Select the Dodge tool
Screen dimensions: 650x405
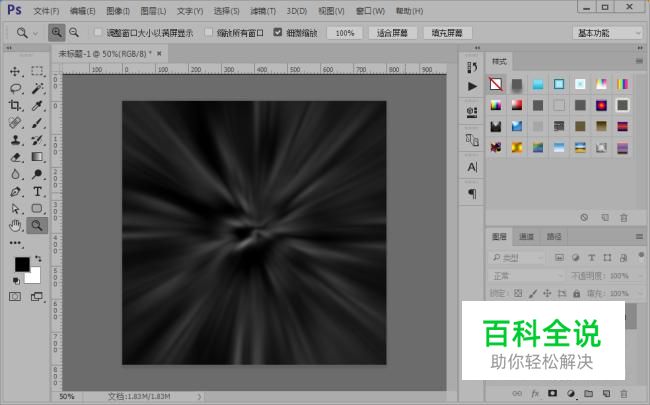37,174
